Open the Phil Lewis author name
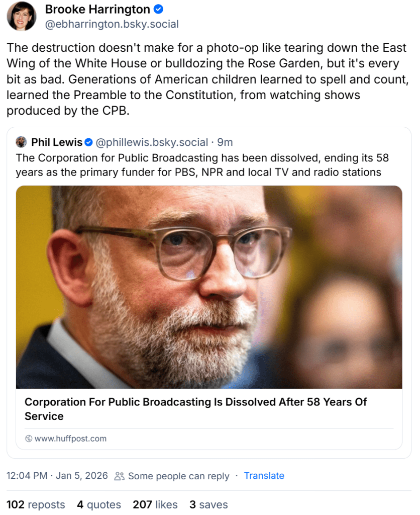Image resolution: width=420 pixels, height=515 pixels. pyautogui.click(x=56, y=142)
